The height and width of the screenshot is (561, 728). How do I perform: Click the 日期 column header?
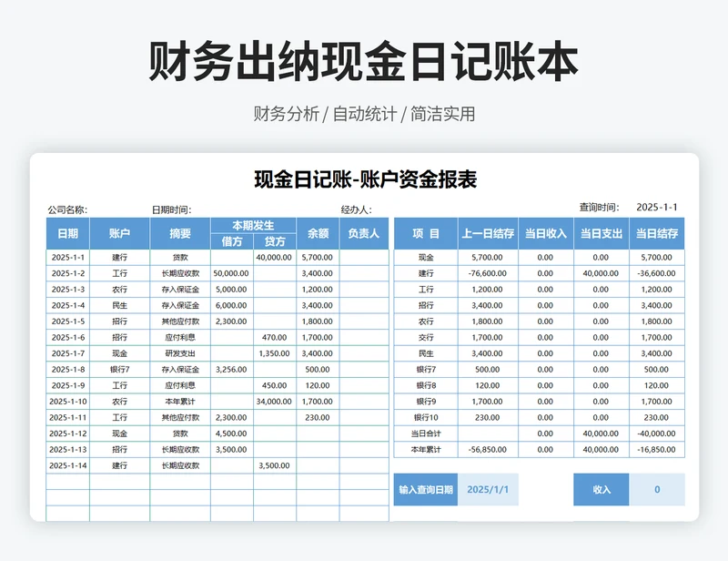tap(67, 233)
